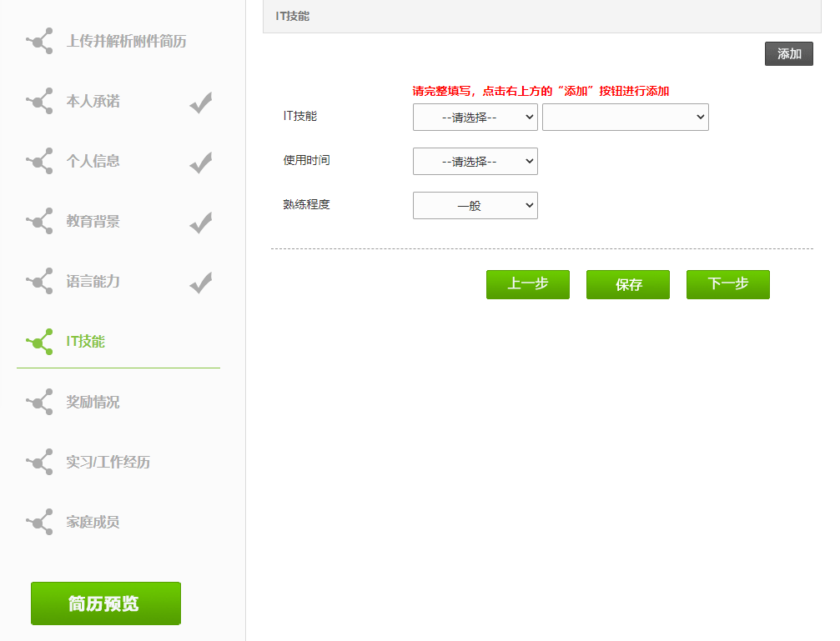Viewport: 840px width, 641px height.
Task: Go to the 个人信息 step
Action: click(93, 162)
